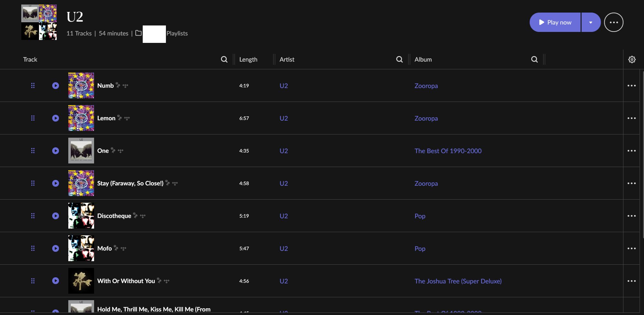
Task: Click the Numb album cover thumbnail
Action: pyautogui.click(x=81, y=85)
